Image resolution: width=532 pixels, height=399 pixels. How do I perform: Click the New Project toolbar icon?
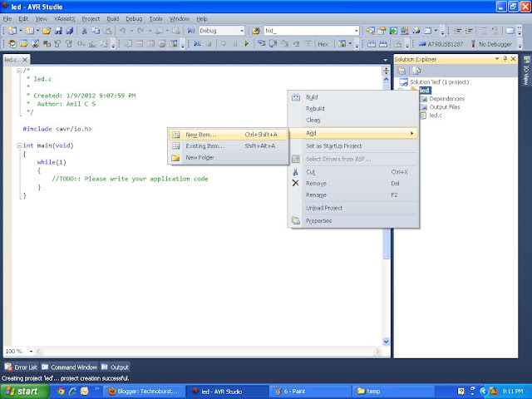(x=12, y=31)
